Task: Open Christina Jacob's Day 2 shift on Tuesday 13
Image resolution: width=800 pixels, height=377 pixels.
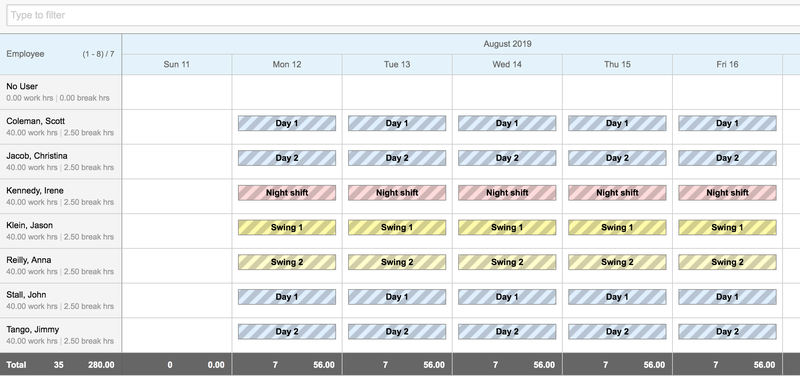Action: tap(397, 158)
